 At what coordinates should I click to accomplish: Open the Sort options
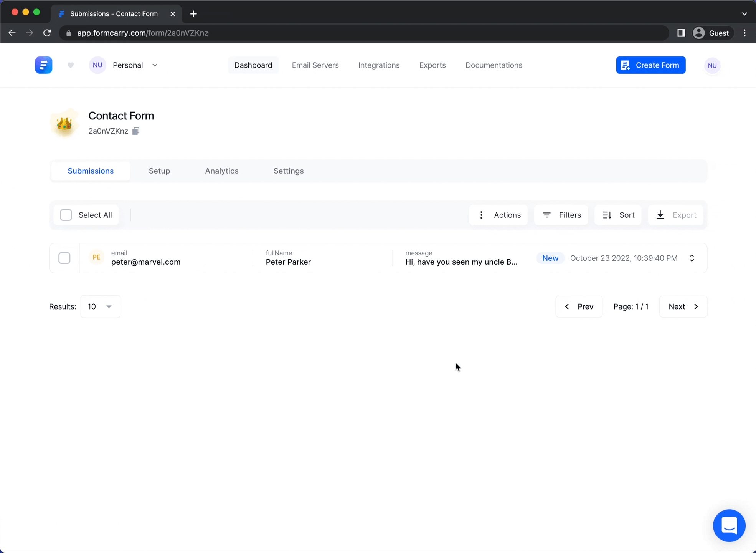(x=618, y=215)
